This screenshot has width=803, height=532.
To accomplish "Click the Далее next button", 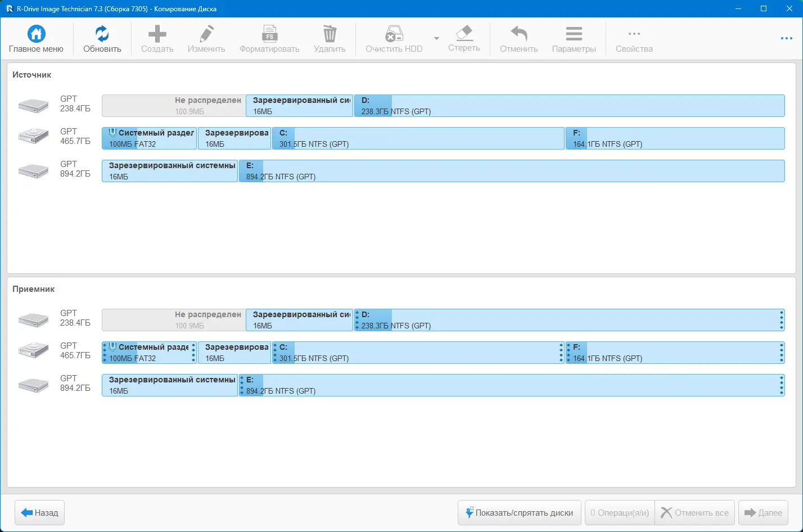I will point(763,513).
